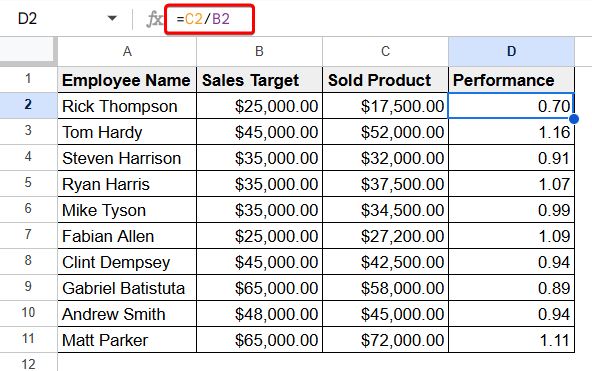Select the Andrew Smith cell
The image size is (592, 371).
(127, 314)
